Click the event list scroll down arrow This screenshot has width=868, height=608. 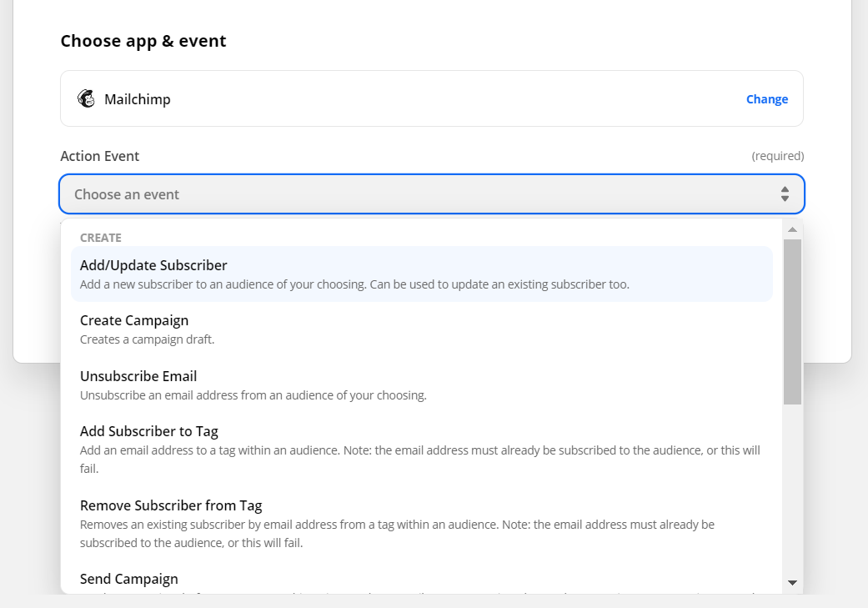pyautogui.click(x=792, y=582)
